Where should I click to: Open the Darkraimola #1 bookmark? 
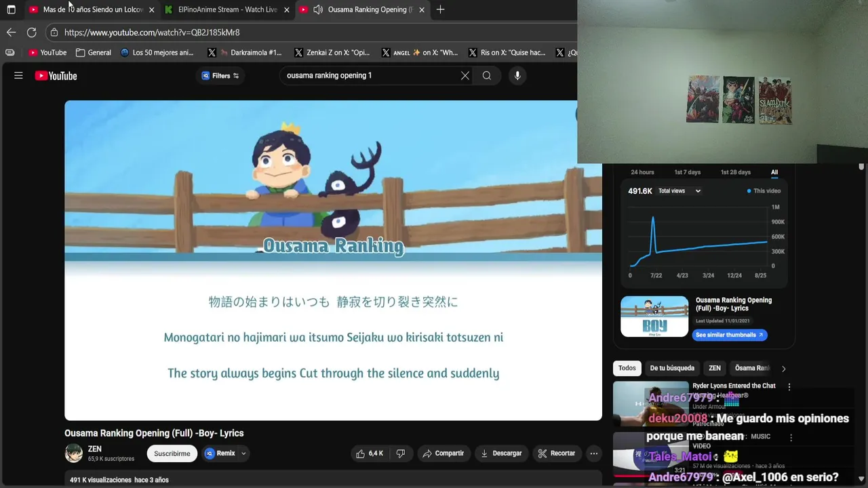click(245, 52)
